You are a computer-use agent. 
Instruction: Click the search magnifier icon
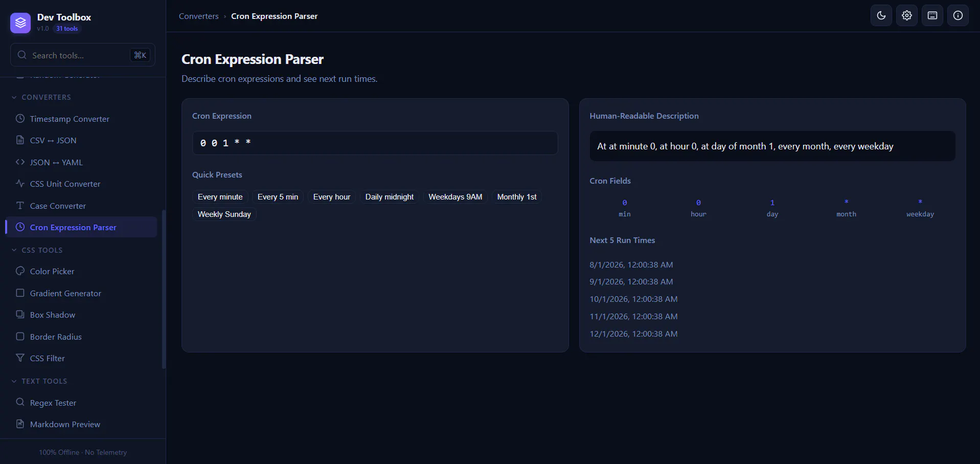coord(22,55)
